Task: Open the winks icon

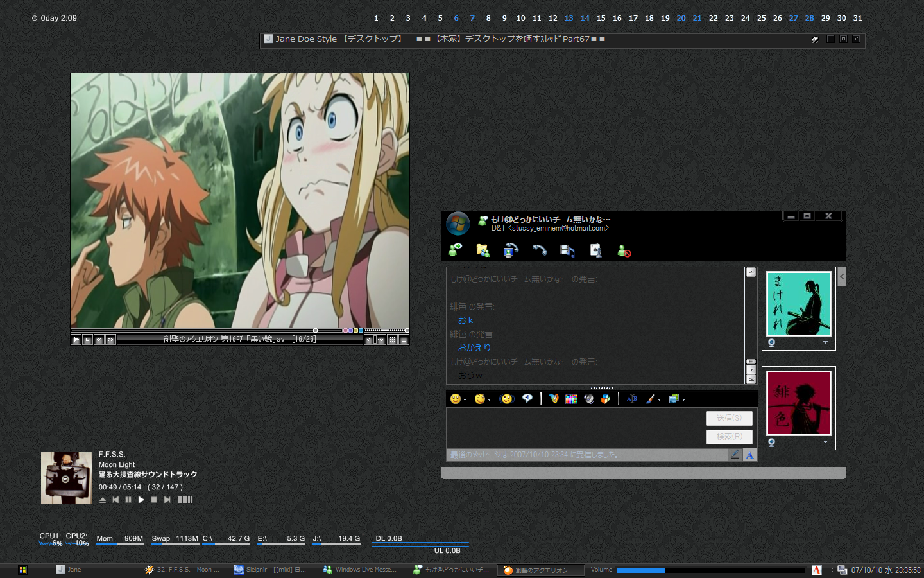Action: (479, 399)
